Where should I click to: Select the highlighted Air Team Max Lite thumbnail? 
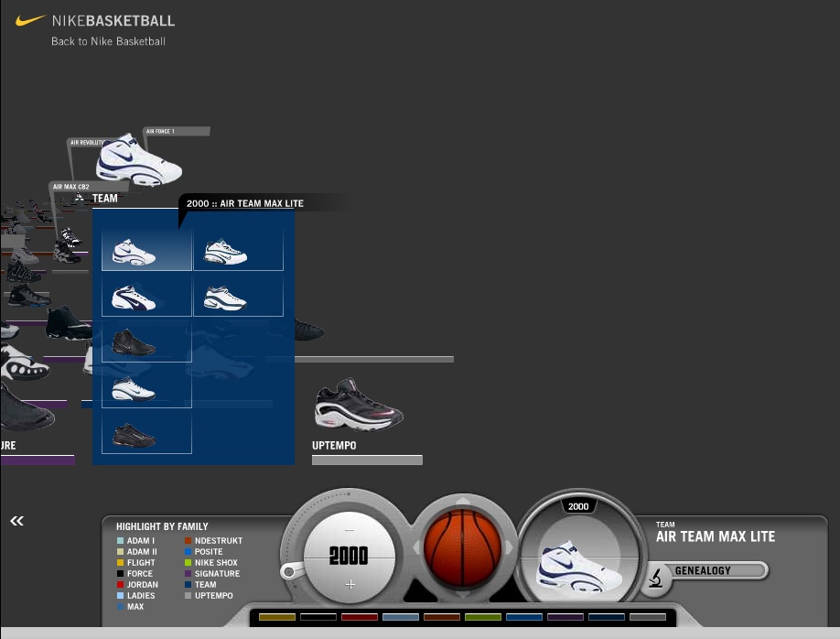pos(146,249)
